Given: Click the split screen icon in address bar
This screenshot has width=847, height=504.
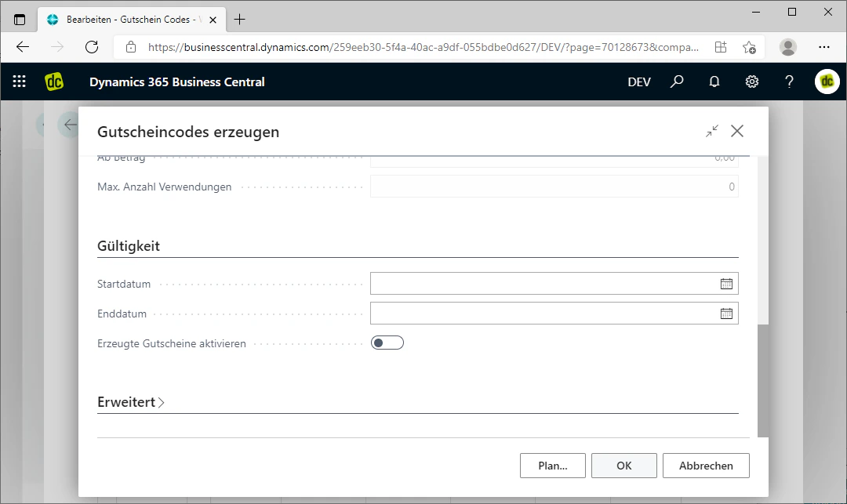Looking at the screenshot, I should pos(721,47).
